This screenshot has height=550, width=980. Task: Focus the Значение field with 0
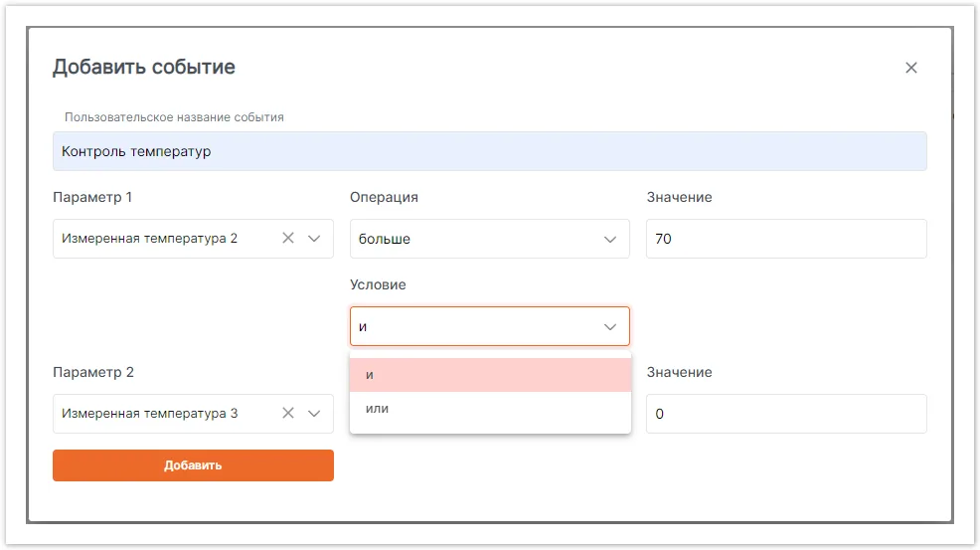[786, 414]
